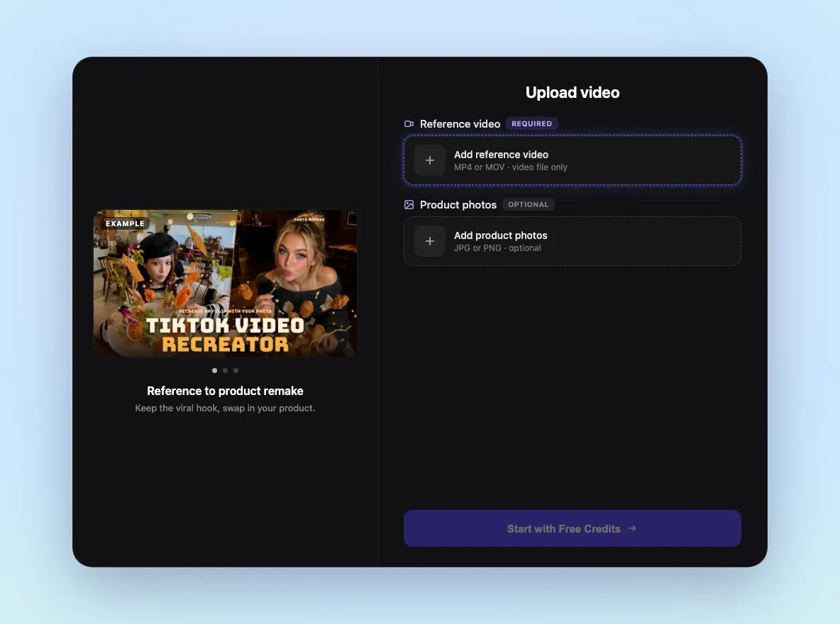Select the first carousel dot indicator

(215, 370)
